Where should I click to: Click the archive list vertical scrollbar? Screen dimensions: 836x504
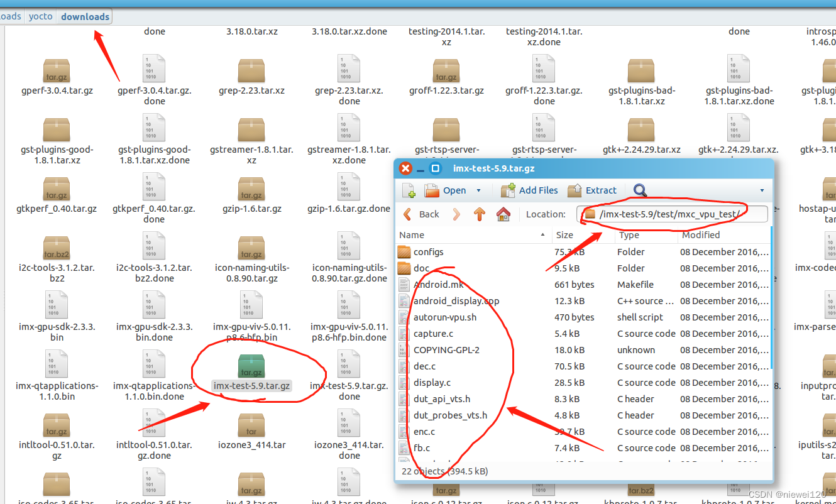tap(772, 299)
